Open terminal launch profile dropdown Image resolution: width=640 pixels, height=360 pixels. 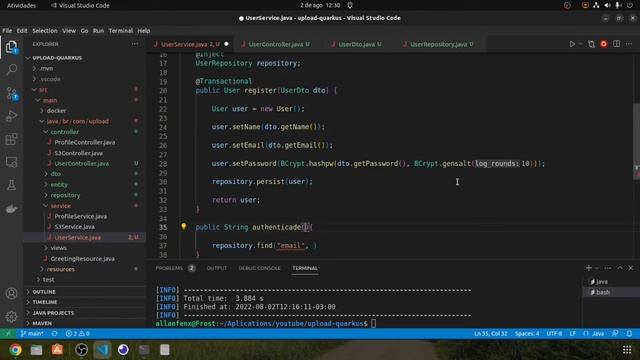597,268
